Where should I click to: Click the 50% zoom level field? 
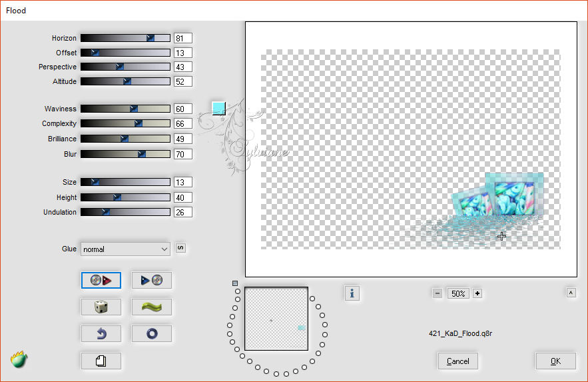click(458, 293)
